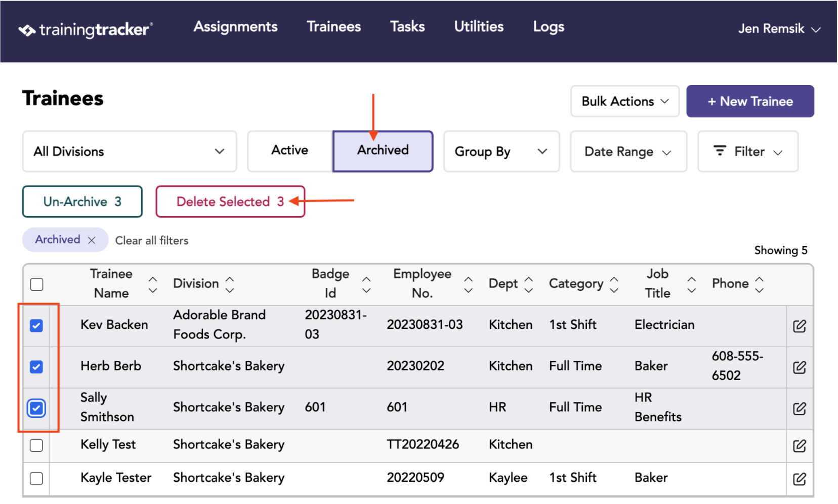Open edit icon for Herb Berb
Screen dimensions: 838x504
coord(799,367)
